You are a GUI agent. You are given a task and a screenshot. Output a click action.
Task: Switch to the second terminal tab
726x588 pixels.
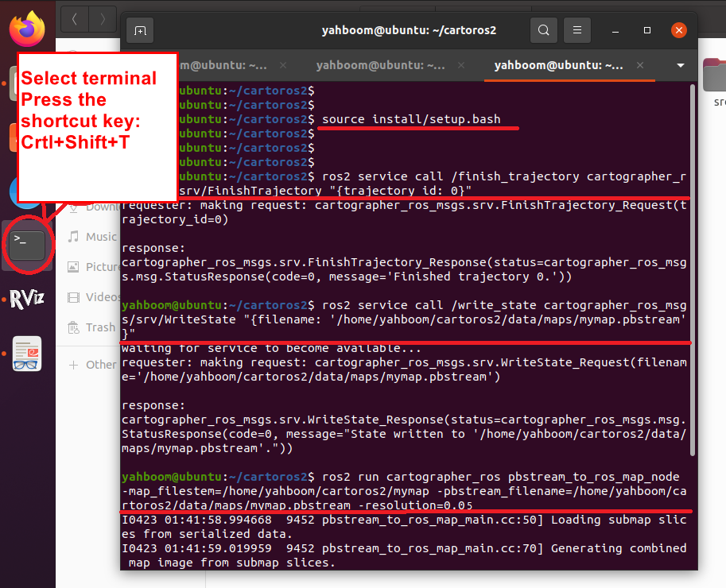pyautogui.click(x=381, y=65)
